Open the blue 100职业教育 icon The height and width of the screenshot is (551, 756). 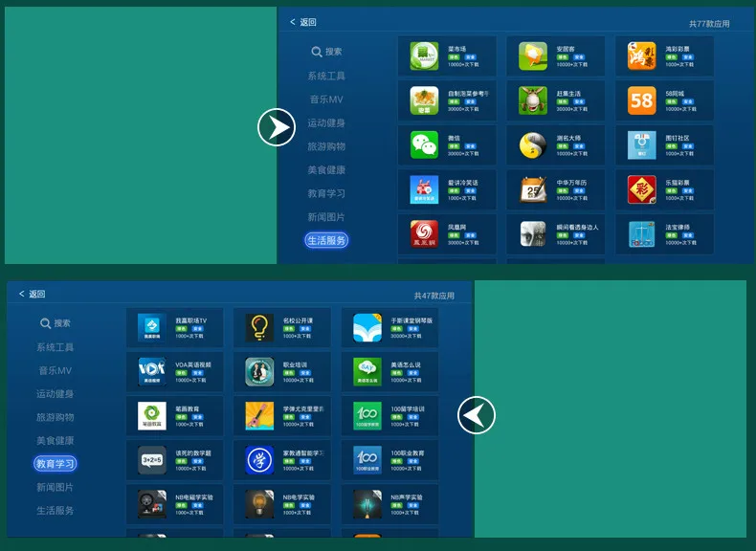[367, 460]
